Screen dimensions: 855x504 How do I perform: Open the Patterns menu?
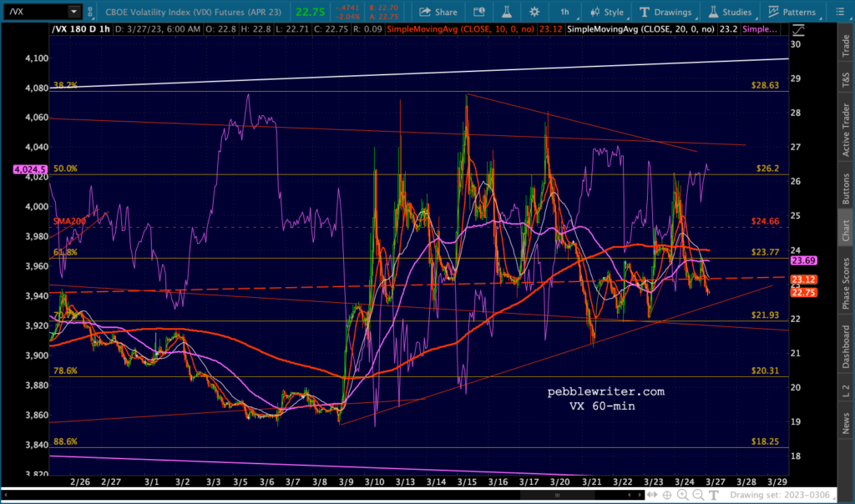click(792, 12)
